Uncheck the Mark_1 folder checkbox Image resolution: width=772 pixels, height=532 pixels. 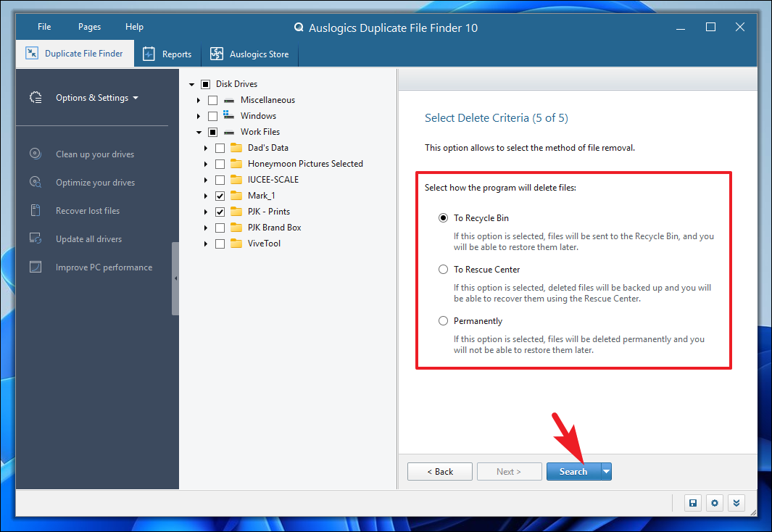click(x=220, y=196)
